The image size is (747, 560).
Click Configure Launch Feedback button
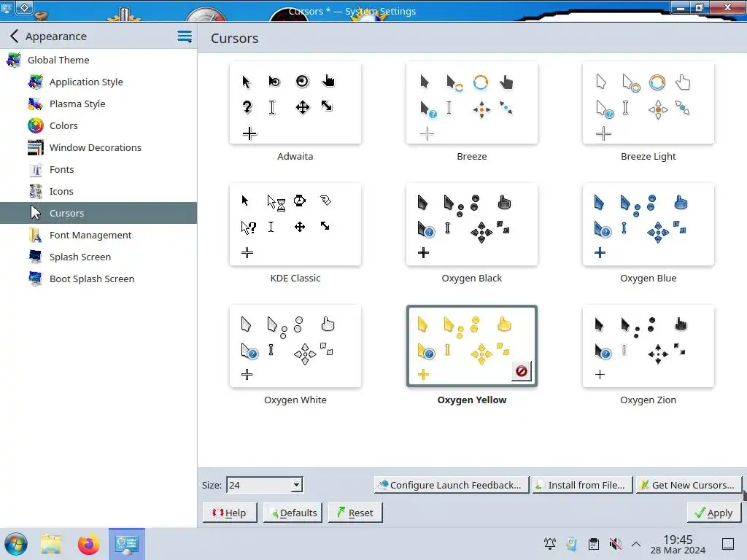tap(452, 485)
